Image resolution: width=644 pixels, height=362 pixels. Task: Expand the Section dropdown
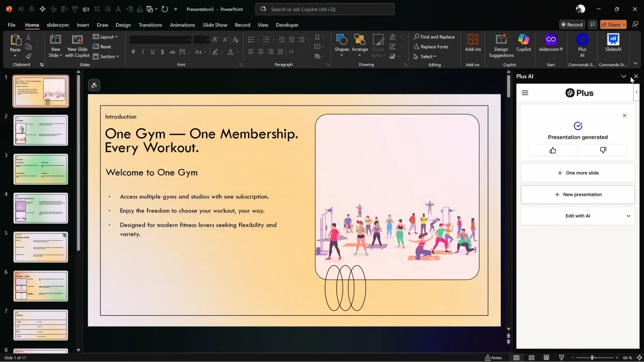click(106, 57)
